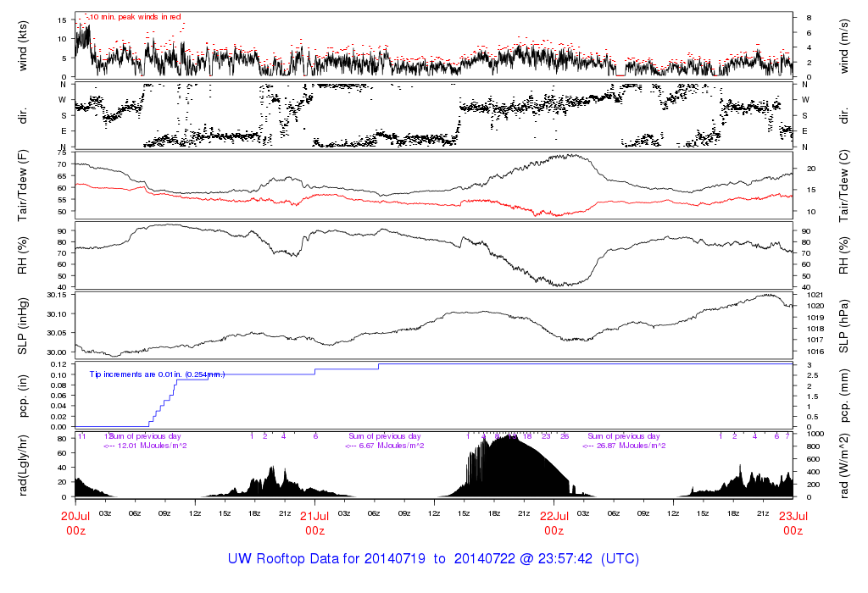
Task: Click the 'wind (kts)' axis label
Action: [x=24, y=45]
